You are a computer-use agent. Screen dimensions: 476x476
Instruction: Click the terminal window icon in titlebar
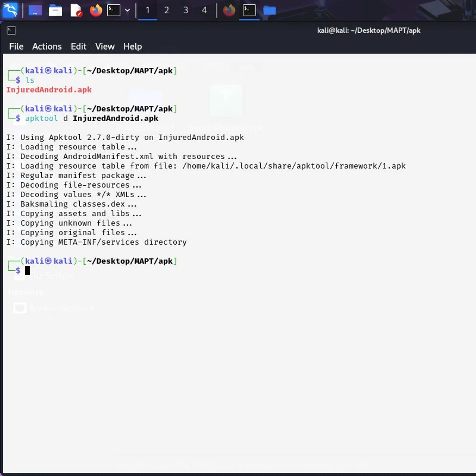click(x=11, y=30)
